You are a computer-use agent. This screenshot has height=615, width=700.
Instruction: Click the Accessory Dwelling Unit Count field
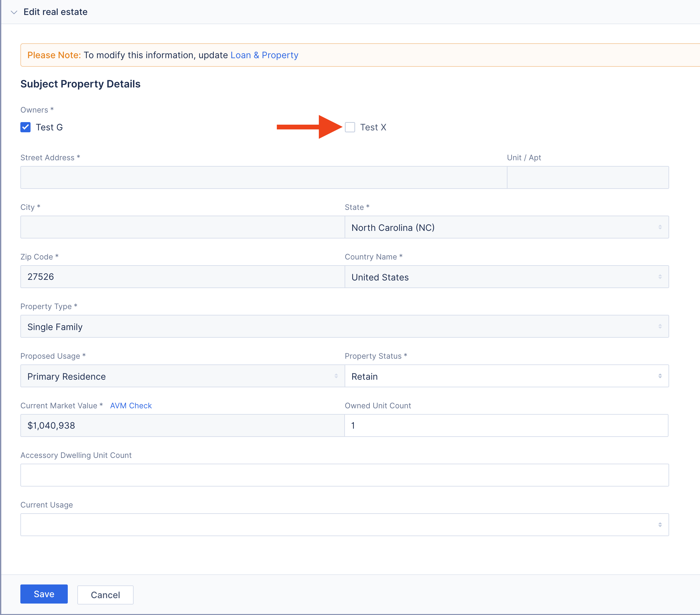(344, 475)
